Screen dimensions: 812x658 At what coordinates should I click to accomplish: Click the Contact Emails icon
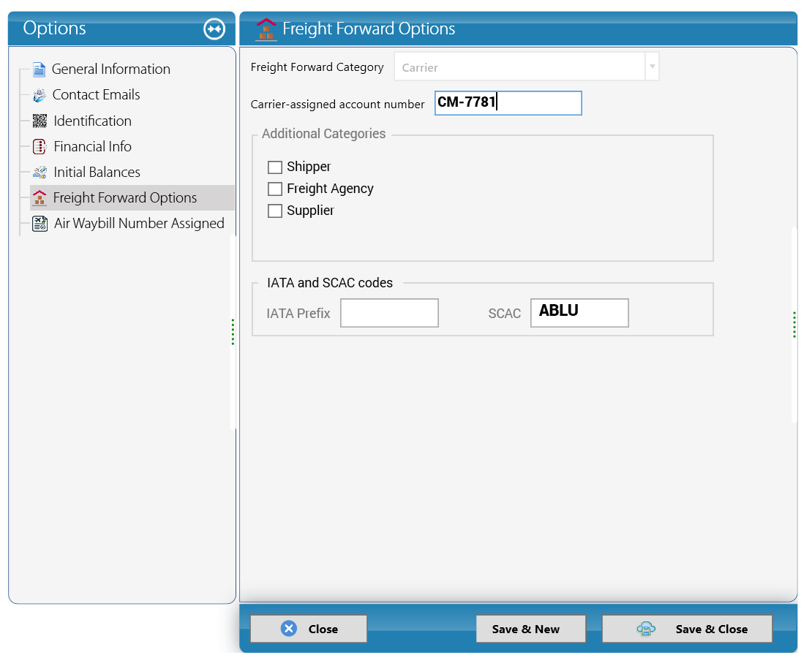click(x=40, y=95)
